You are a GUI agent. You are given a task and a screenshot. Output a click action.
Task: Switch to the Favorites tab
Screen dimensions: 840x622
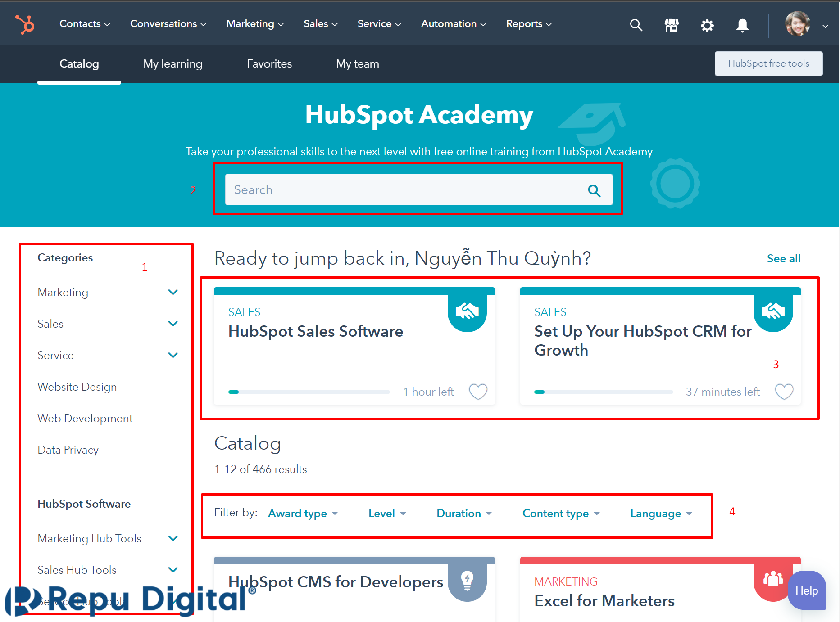[x=269, y=64]
